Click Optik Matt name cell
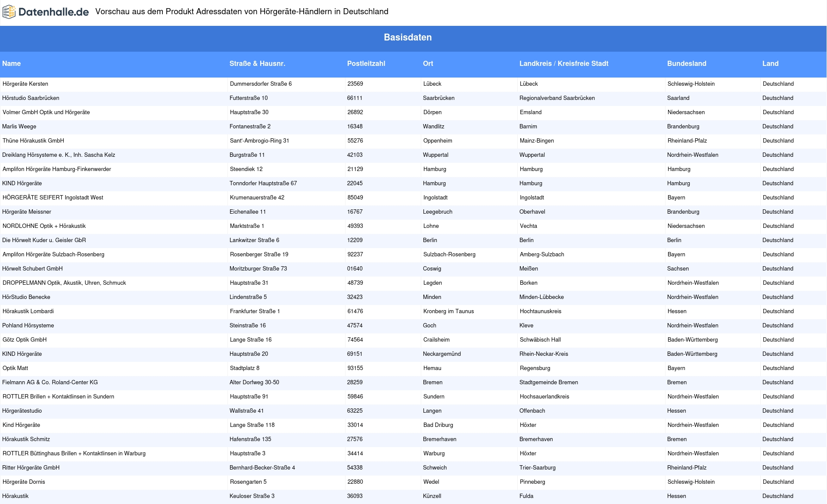 point(16,368)
